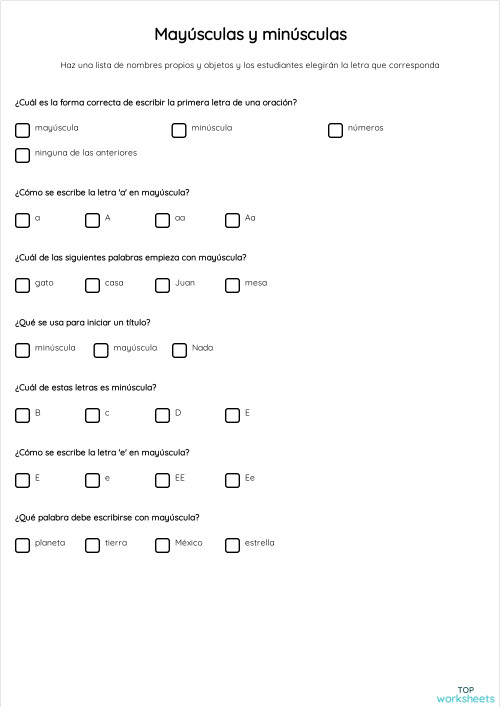Check the 'EE' option box
The height and width of the screenshot is (707, 500).
tap(162, 480)
